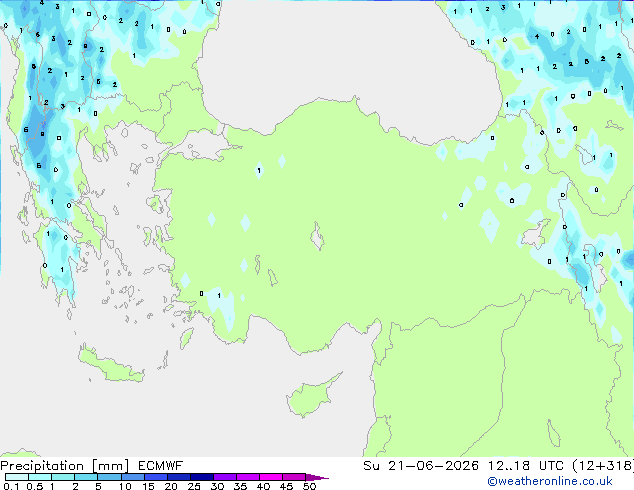Click the 25–30 mm dark navy legend swatch
This screenshot has height=490, width=634.
click(201, 477)
